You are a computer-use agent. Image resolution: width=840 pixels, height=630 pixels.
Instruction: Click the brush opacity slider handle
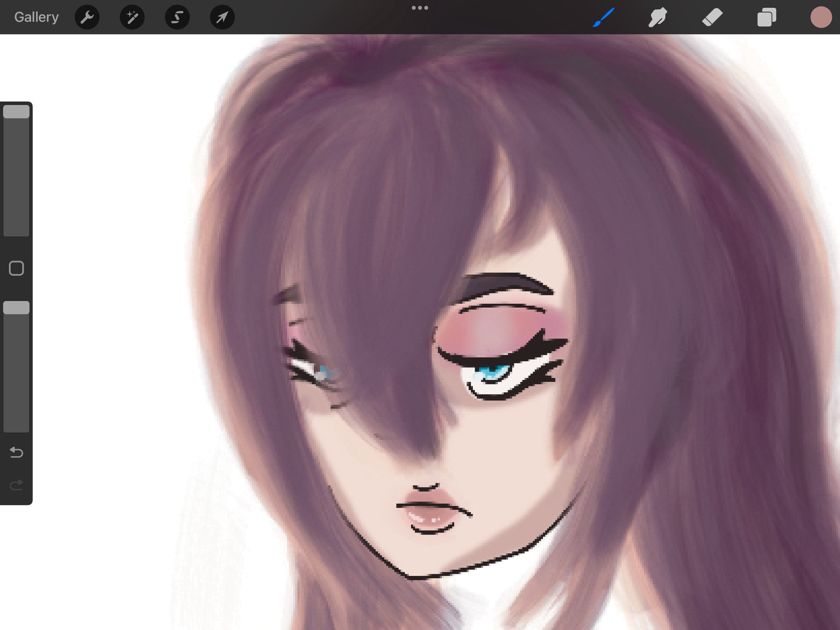[16, 307]
